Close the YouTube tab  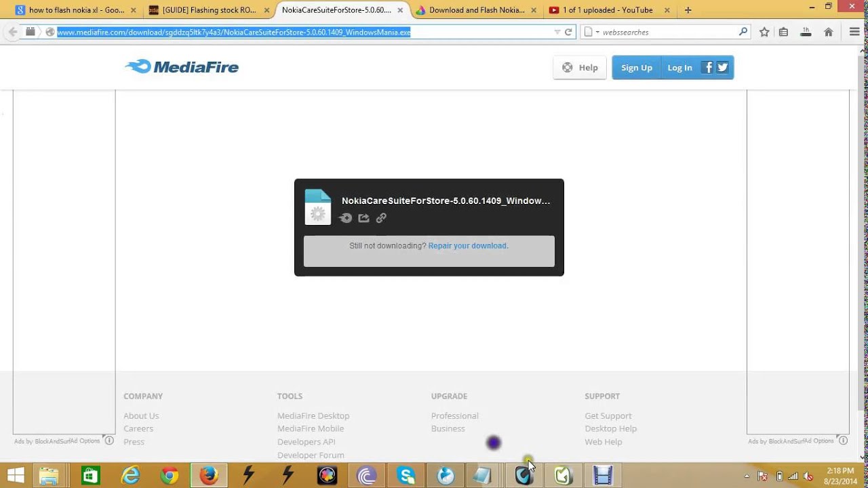(x=667, y=10)
